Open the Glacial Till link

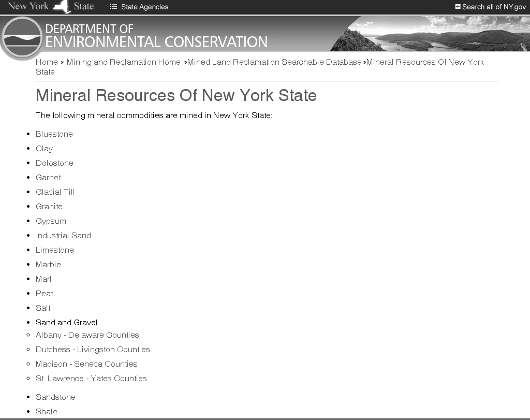click(x=55, y=192)
